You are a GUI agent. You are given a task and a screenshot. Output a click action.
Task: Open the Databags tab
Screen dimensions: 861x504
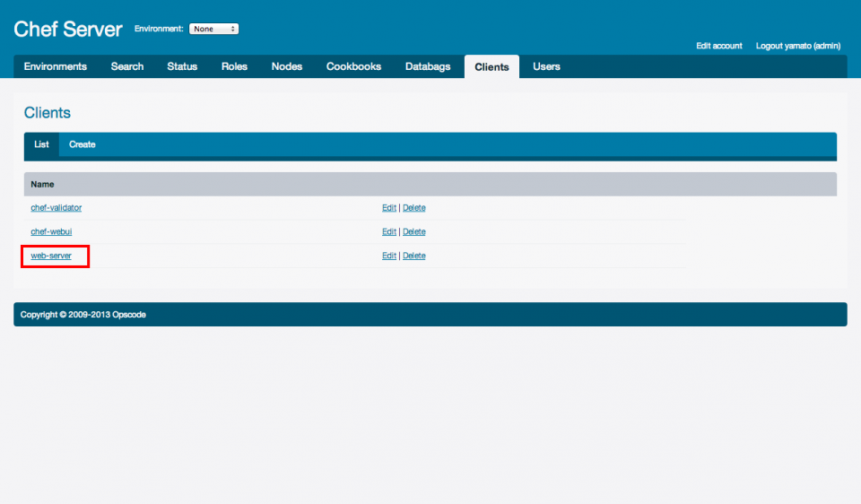(428, 66)
